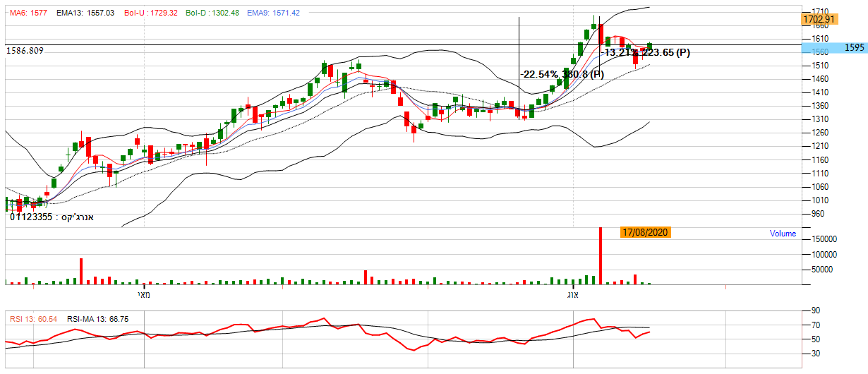Select the blue Volume panel label

point(783,234)
